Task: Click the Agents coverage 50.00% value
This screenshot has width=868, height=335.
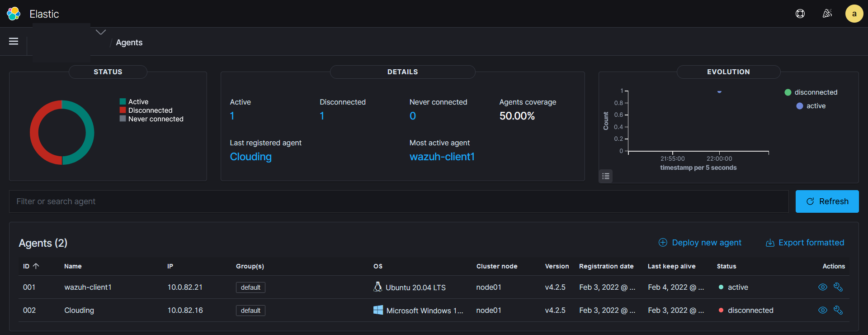Action: 517,116
